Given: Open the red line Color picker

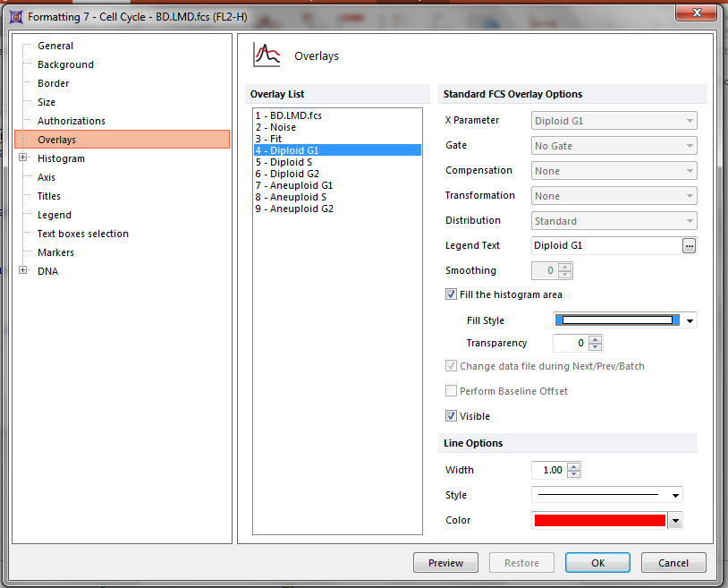Looking at the screenshot, I should [675, 521].
